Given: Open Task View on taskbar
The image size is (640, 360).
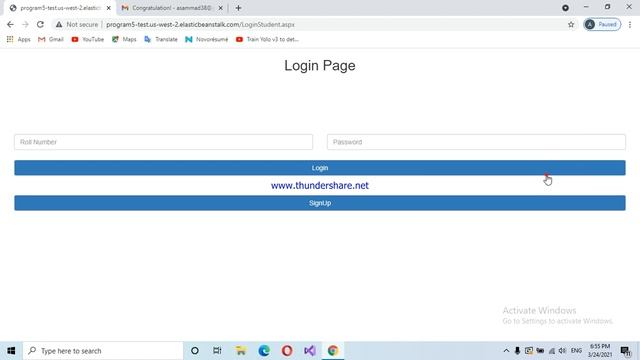Looking at the screenshot, I should pos(217,351).
